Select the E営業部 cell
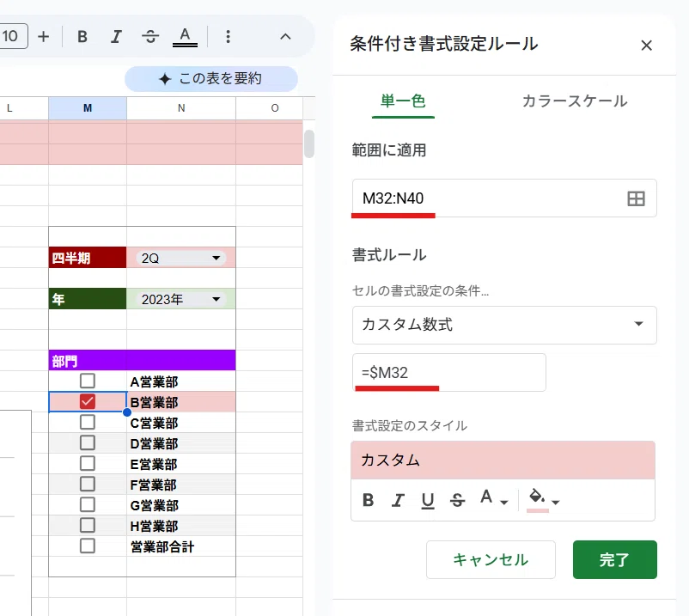This screenshot has width=689, height=616. pos(181,464)
